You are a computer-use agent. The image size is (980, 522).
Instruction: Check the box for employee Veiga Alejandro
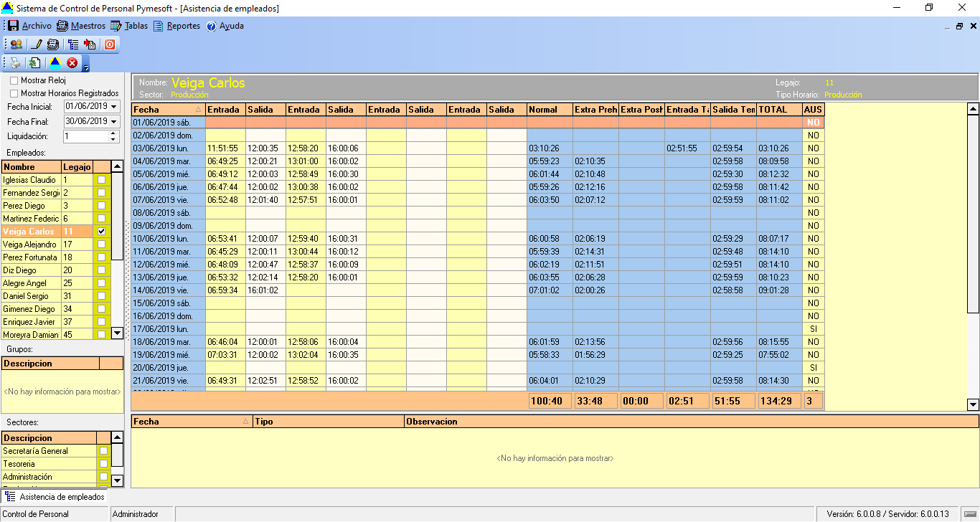click(x=102, y=245)
